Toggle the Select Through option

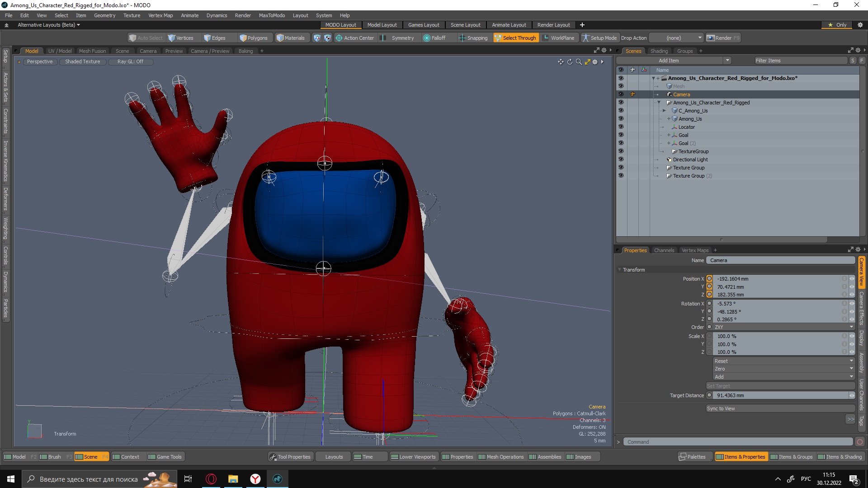click(516, 38)
